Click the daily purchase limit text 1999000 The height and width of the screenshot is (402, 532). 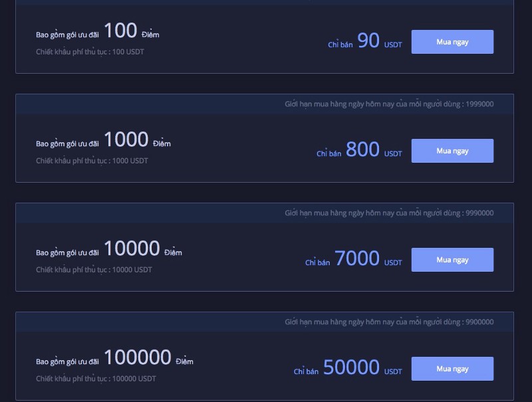(x=389, y=104)
